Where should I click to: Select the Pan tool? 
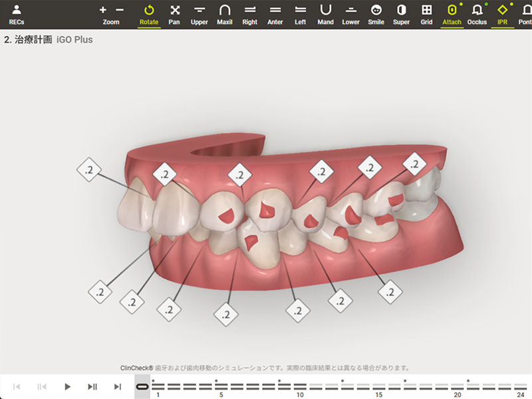[x=175, y=14]
